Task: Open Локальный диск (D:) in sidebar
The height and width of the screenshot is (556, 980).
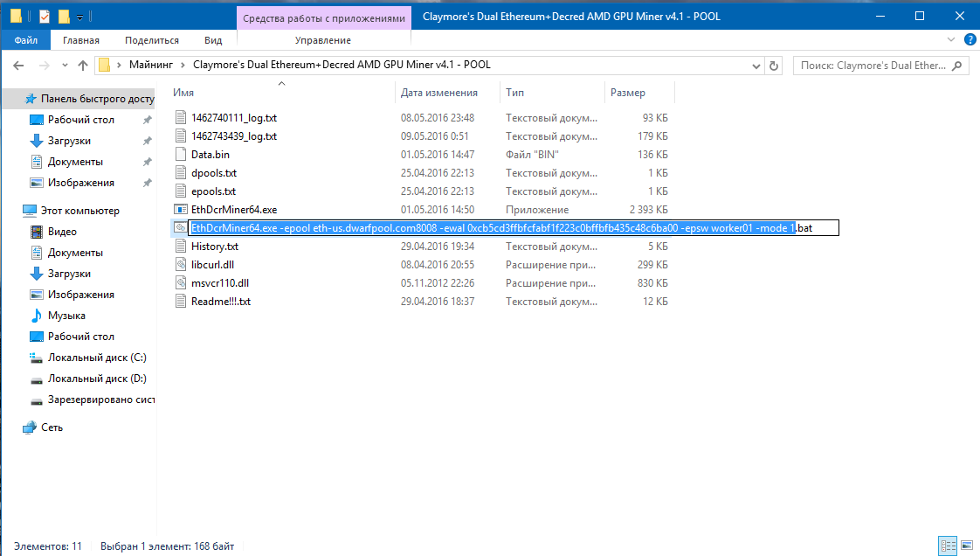Action: tap(97, 379)
